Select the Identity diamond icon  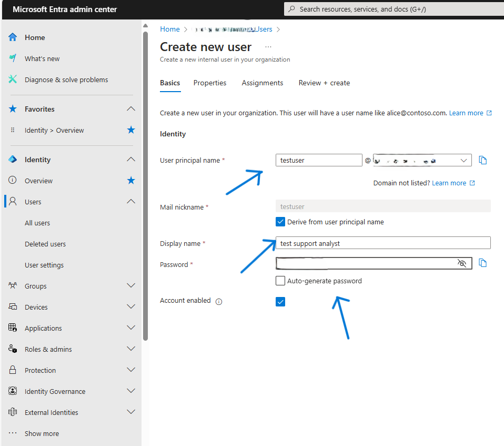pos(12,159)
